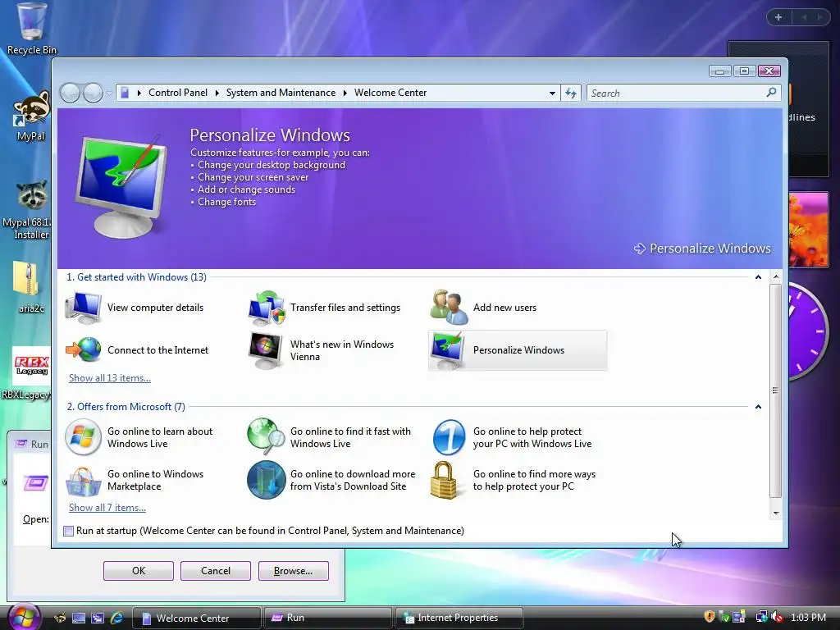Expand the arrow after Control Panel breadcrumb

[x=217, y=94]
